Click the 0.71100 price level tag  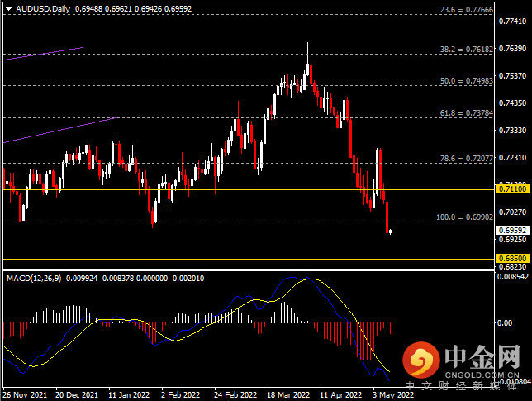tap(512, 189)
